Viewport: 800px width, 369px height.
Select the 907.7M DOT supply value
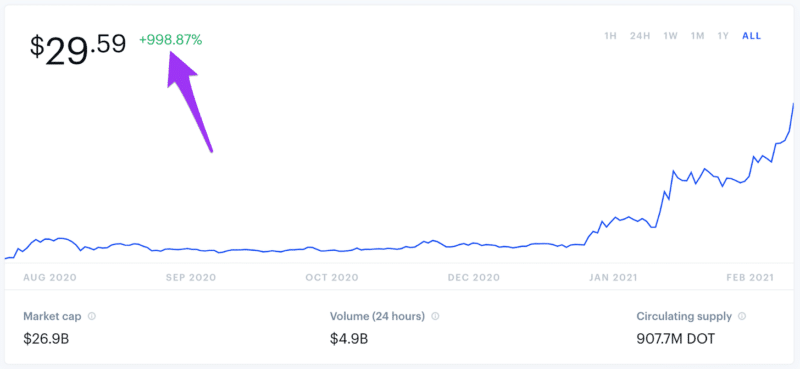(676, 338)
